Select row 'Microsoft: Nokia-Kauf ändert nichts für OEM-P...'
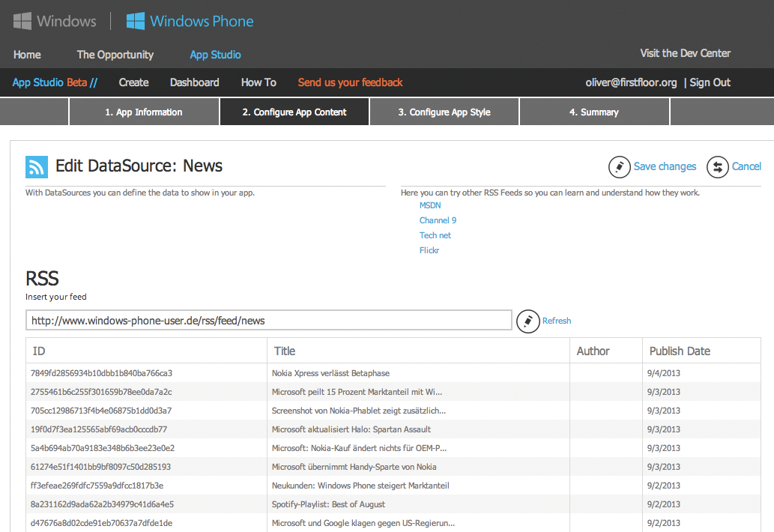This screenshot has height=532, width=774. 393,448
